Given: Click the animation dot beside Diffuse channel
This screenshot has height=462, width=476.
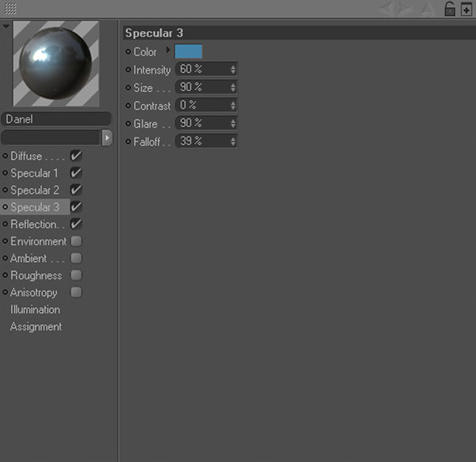Looking at the screenshot, I should click(5, 156).
